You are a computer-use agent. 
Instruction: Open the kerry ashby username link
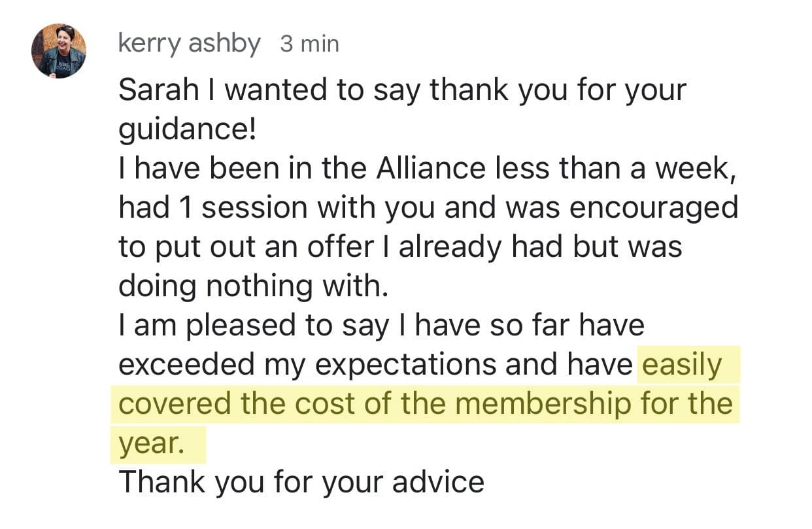(190, 44)
